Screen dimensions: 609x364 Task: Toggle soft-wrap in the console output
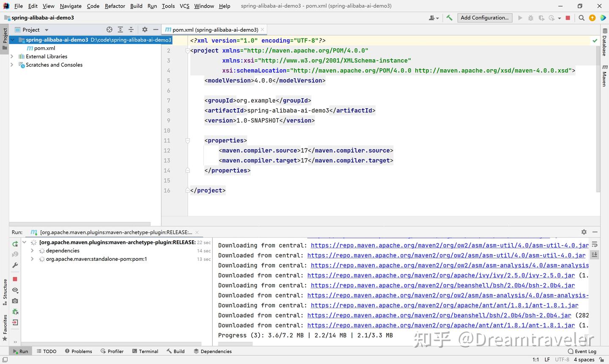pyautogui.click(x=595, y=244)
